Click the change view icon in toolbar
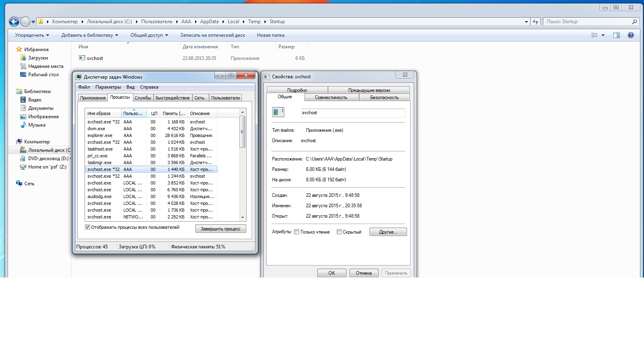The height and width of the screenshot is (345, 644). click(595, 35)
